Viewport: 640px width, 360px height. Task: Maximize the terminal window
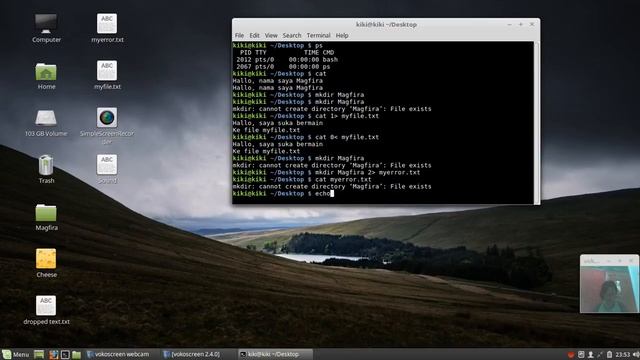(521, 24)
